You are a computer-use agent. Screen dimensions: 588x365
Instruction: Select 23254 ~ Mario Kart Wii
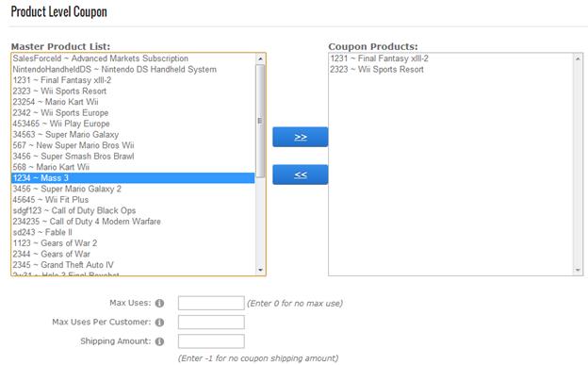coord(133,102)
